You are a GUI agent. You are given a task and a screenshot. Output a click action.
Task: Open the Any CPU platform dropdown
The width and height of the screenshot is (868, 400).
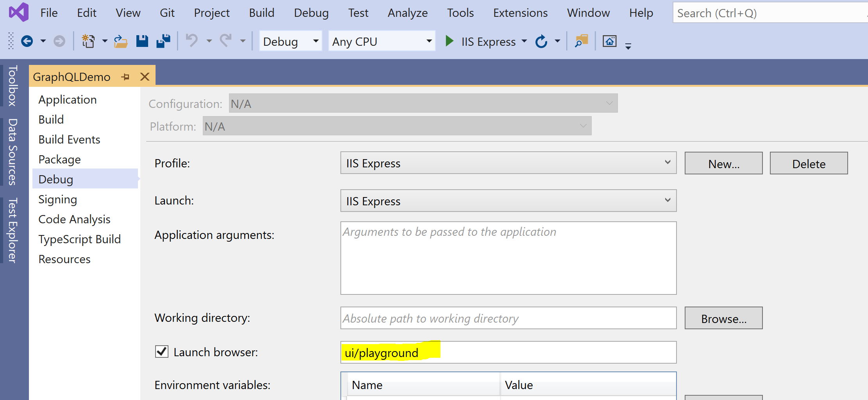click(382, 41)
